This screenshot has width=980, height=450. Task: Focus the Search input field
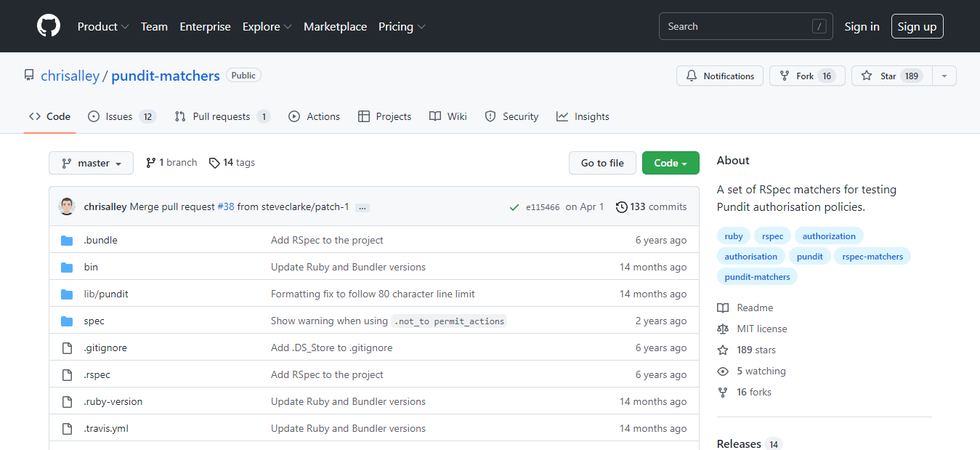[x=736, y=26]
